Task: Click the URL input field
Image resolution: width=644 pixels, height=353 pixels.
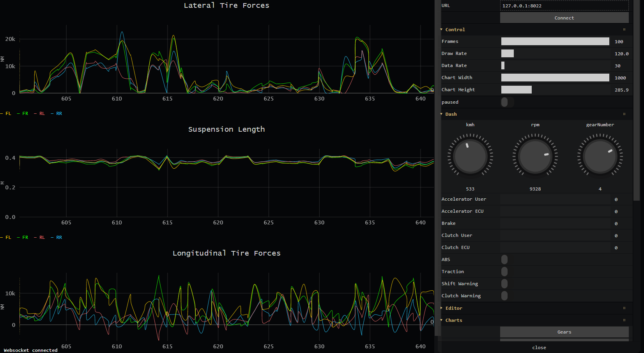Action: pyautogui.click(x=564, y=5)
